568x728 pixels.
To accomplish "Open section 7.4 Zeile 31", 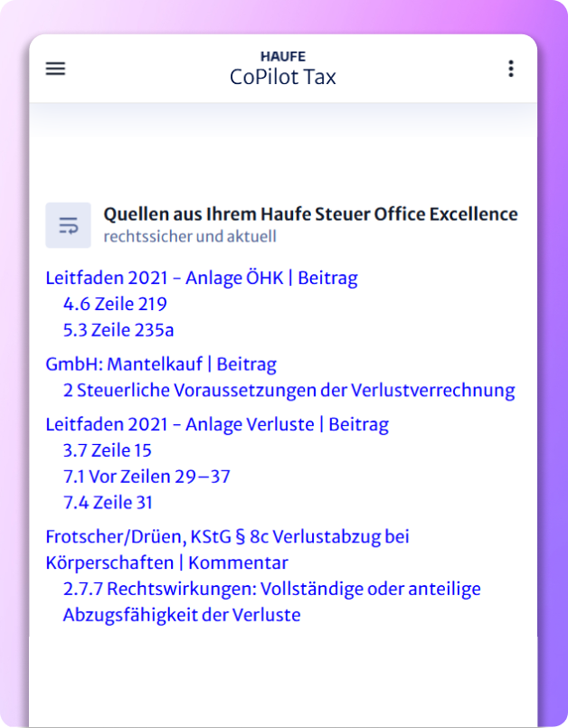I will (108, 502).
